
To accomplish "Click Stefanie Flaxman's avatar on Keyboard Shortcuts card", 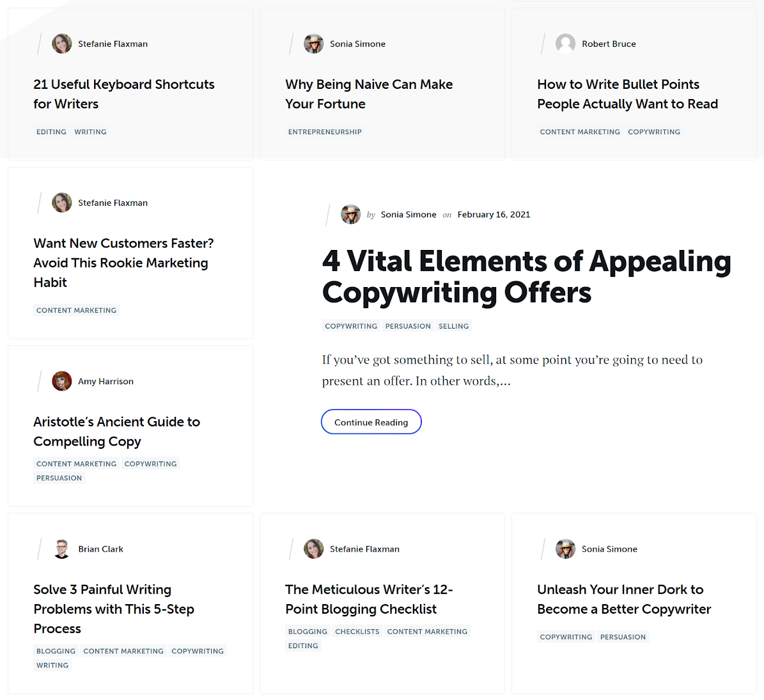I will coord(62,44).
